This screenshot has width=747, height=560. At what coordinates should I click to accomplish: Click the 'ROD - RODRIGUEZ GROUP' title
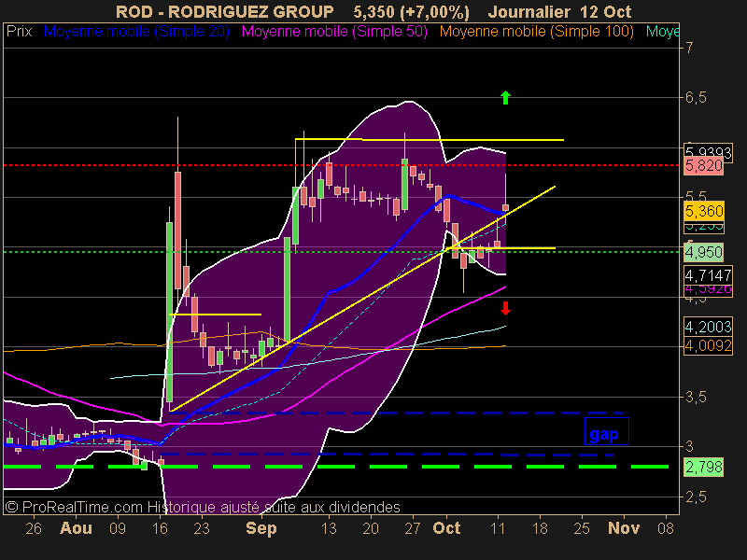(x=224, y=11)
